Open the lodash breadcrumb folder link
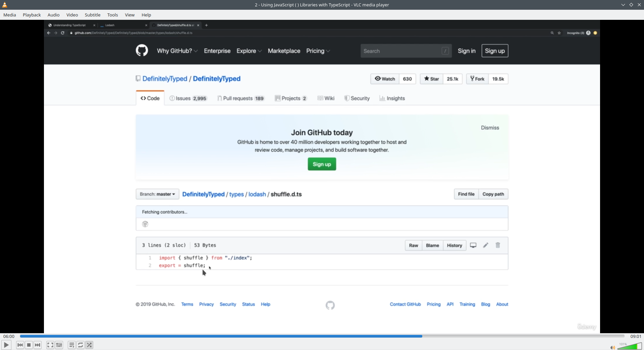Image resolution: width=644 pixels, height=350 pixels. click(257, 194)
